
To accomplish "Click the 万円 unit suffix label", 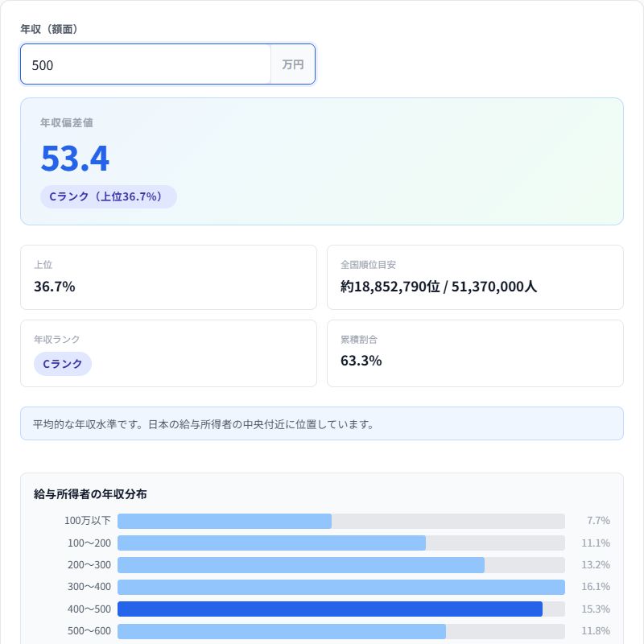I will point(292,64).
